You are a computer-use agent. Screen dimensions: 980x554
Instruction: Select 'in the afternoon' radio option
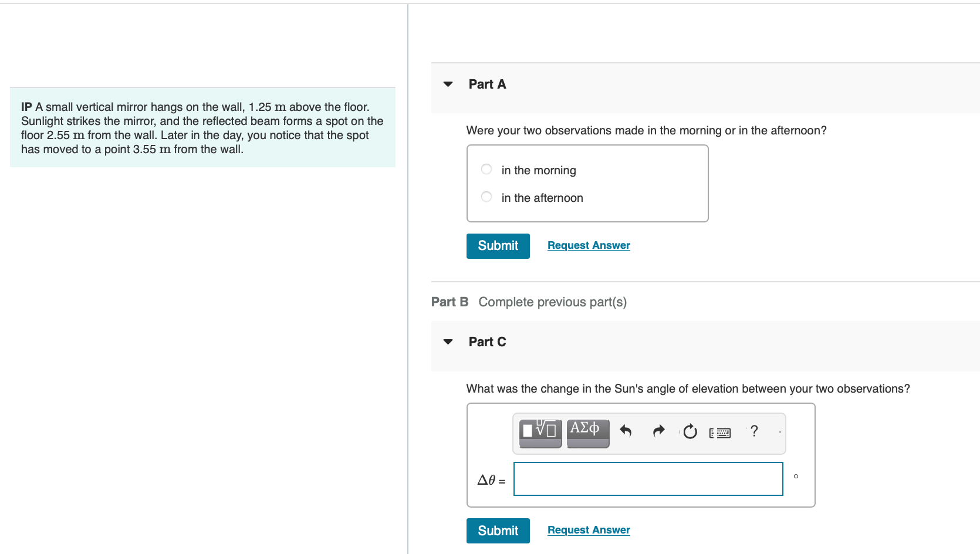[486, 197]
